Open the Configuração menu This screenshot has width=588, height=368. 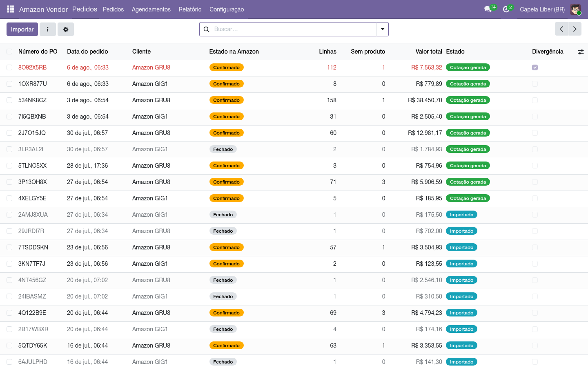227,9
